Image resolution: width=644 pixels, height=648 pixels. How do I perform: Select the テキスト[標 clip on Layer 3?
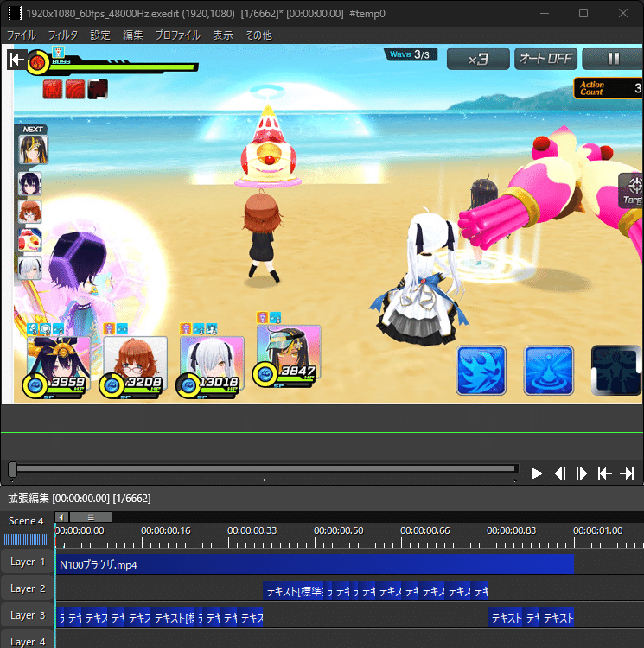point(174,619)
